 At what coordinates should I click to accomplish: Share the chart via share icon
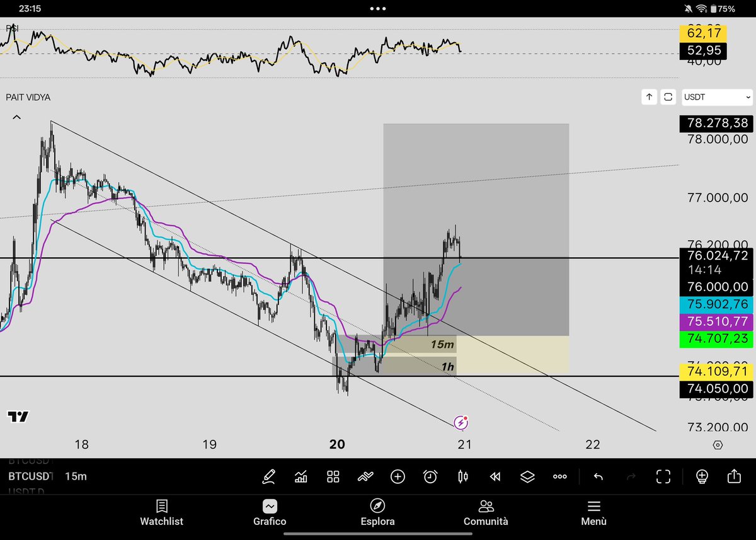click(x=734, y=476)
